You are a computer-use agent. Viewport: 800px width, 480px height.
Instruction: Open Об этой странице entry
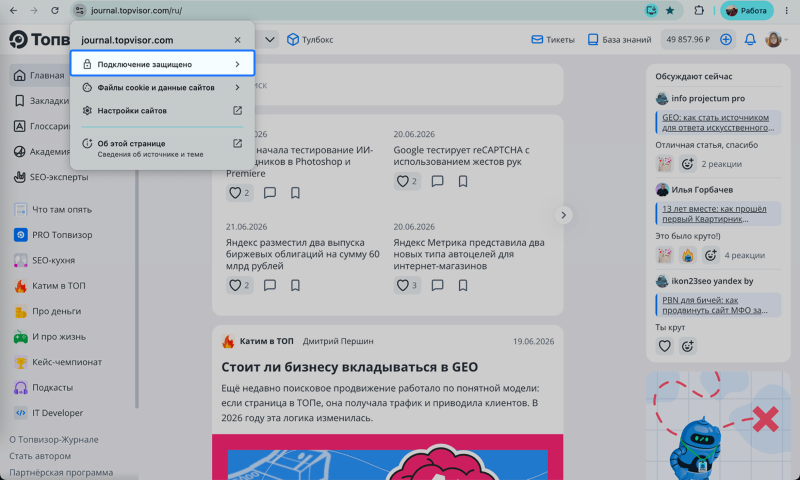162,148
